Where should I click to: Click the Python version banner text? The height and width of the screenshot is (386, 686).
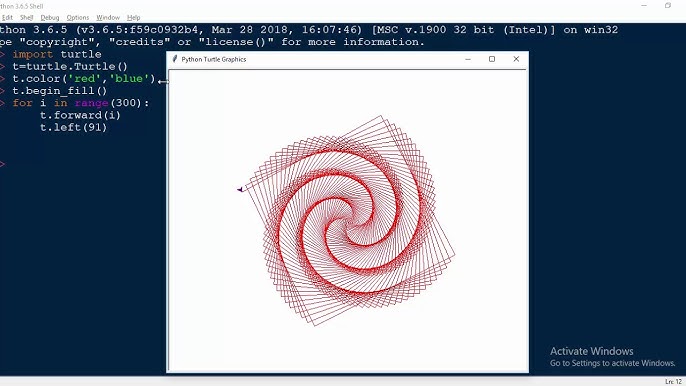pyautogui.click(x=308, y=30)
